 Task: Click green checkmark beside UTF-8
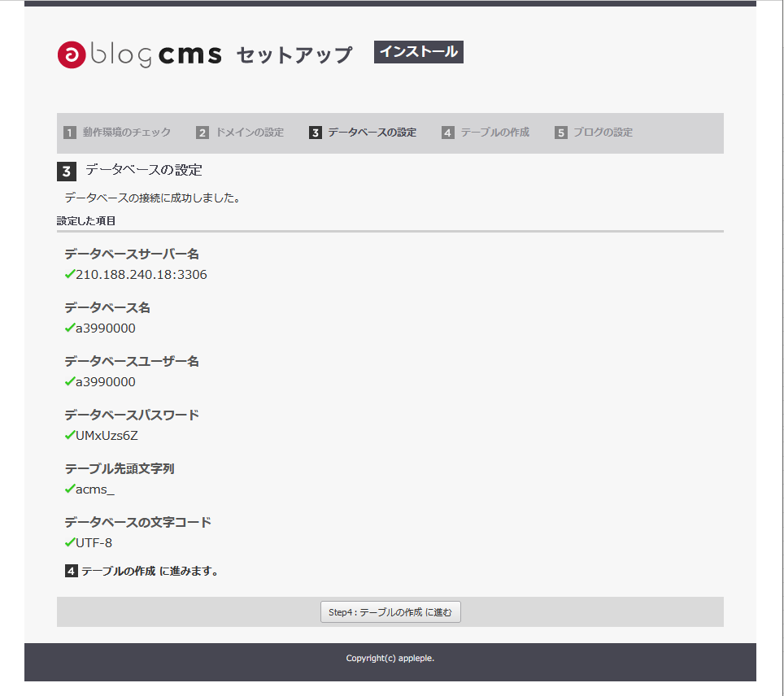[x=70, y=543]
